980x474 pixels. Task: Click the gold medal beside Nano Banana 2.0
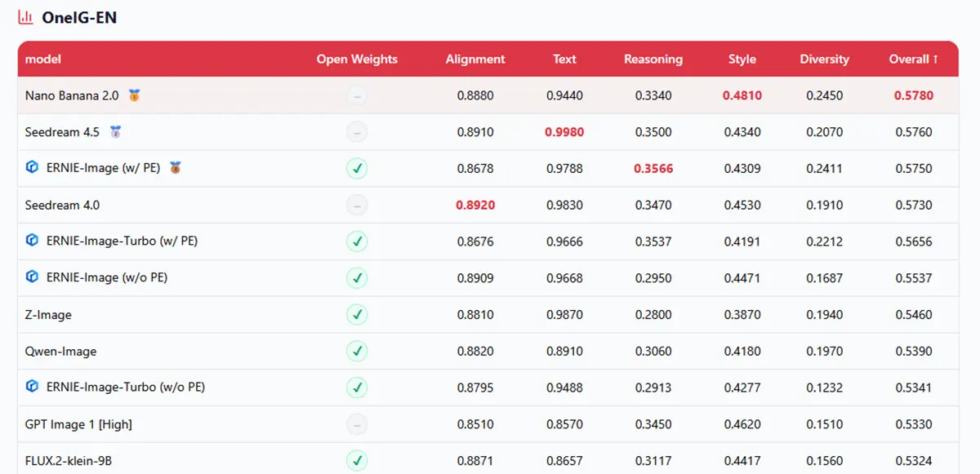point(134,95)
